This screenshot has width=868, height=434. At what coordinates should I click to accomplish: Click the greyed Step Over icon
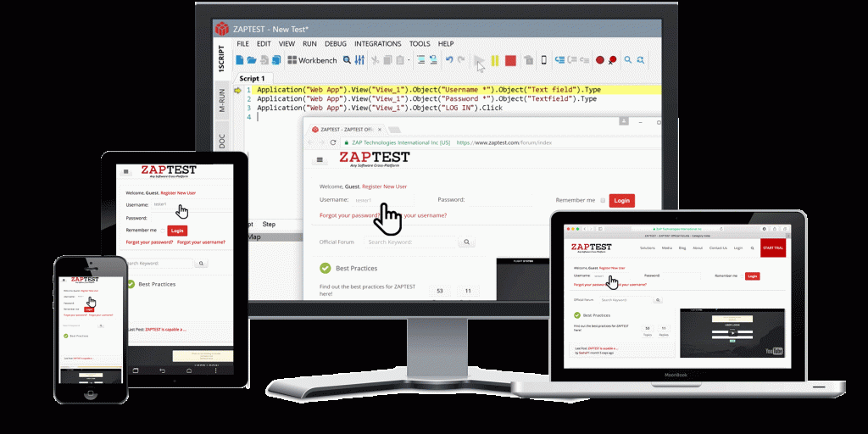(572, 60)
